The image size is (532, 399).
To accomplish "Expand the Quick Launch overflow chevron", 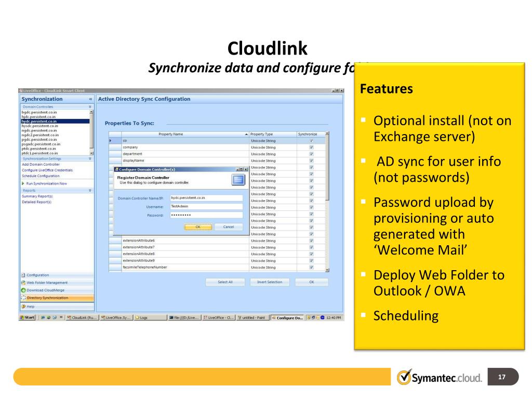I will (61, 317).
